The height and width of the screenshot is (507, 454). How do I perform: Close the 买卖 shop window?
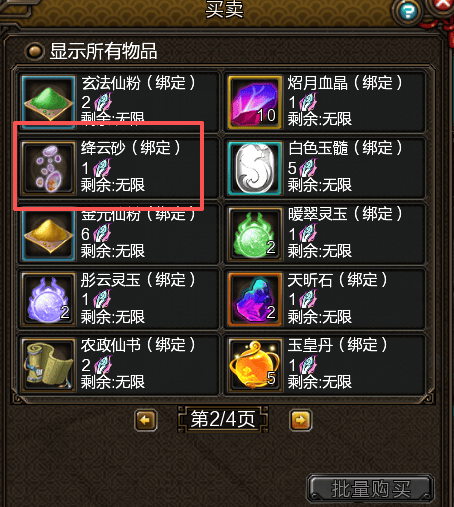(x=443, y=5)
